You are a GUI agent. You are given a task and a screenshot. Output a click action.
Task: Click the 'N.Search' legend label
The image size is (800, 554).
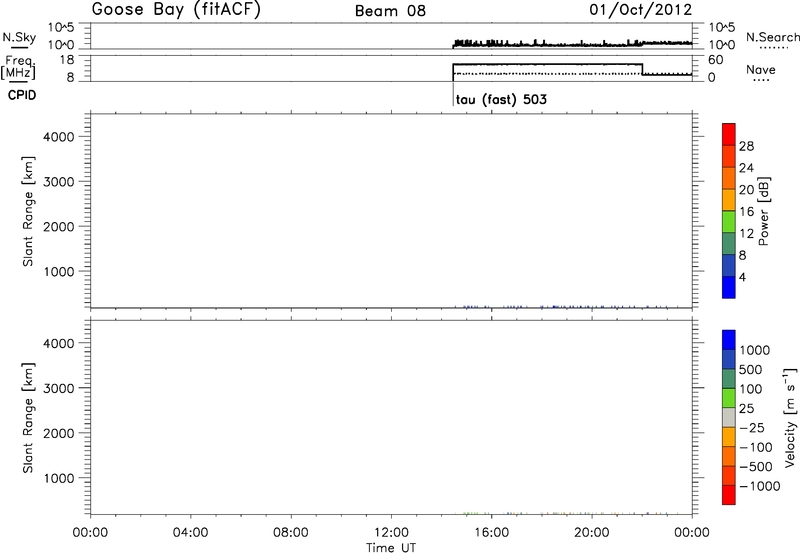click(x=772, y=37)
